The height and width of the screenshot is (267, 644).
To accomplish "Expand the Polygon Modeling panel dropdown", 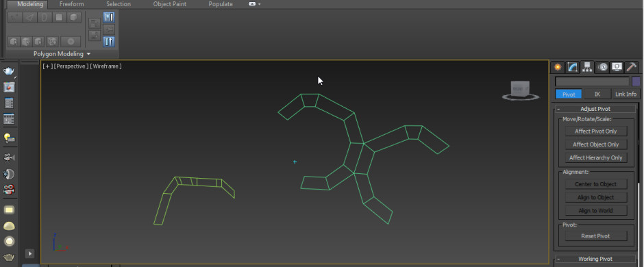I will click(88, 54).
